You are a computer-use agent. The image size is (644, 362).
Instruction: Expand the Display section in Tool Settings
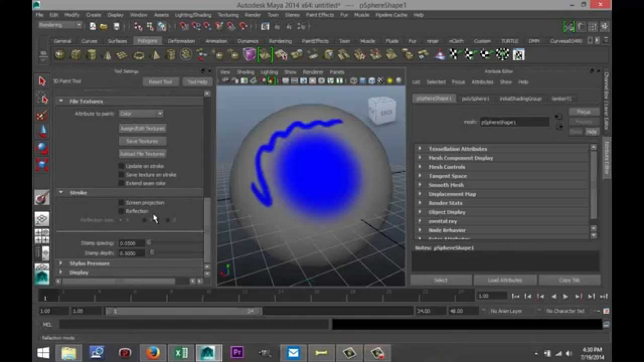pyautogui.click(x=61, y=272)
